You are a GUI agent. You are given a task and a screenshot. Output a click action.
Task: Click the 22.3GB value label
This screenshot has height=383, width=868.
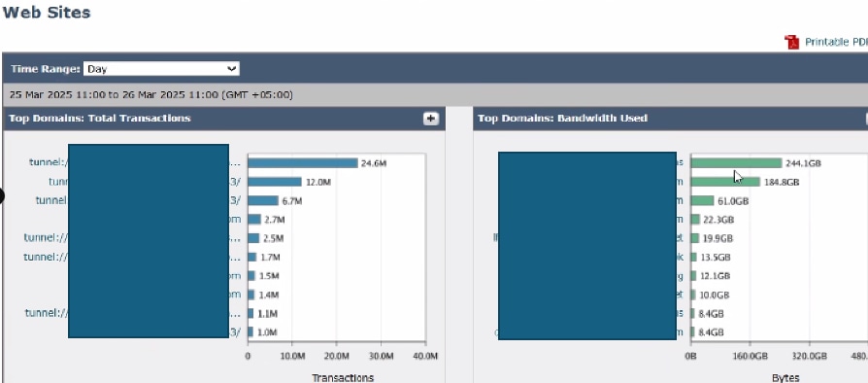point(718,220)
